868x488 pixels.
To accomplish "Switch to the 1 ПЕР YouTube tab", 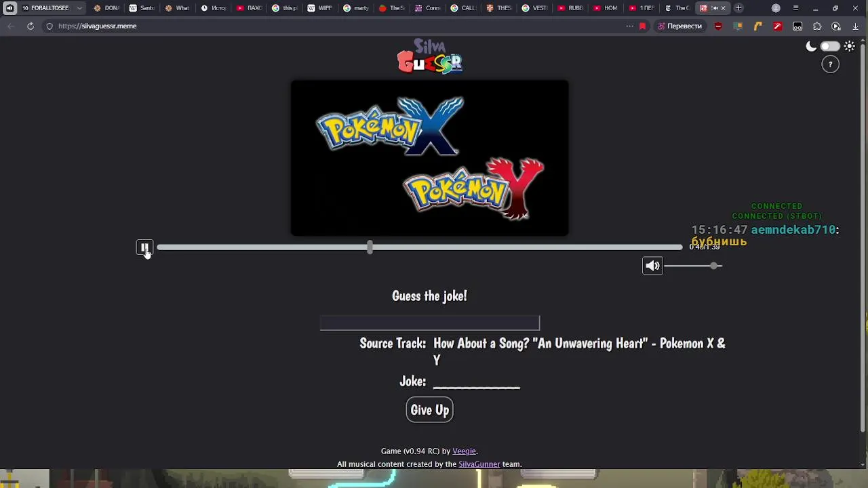I will tap(642, 8).
